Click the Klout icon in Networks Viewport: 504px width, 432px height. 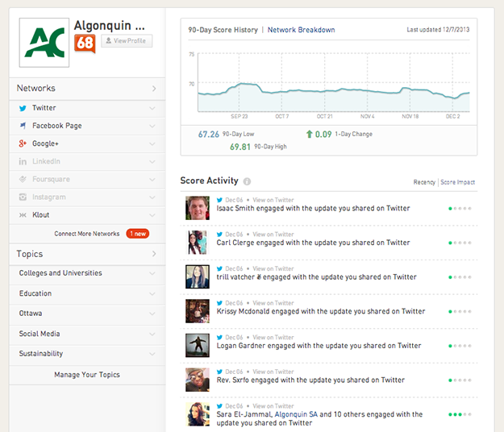pos(23,215)
